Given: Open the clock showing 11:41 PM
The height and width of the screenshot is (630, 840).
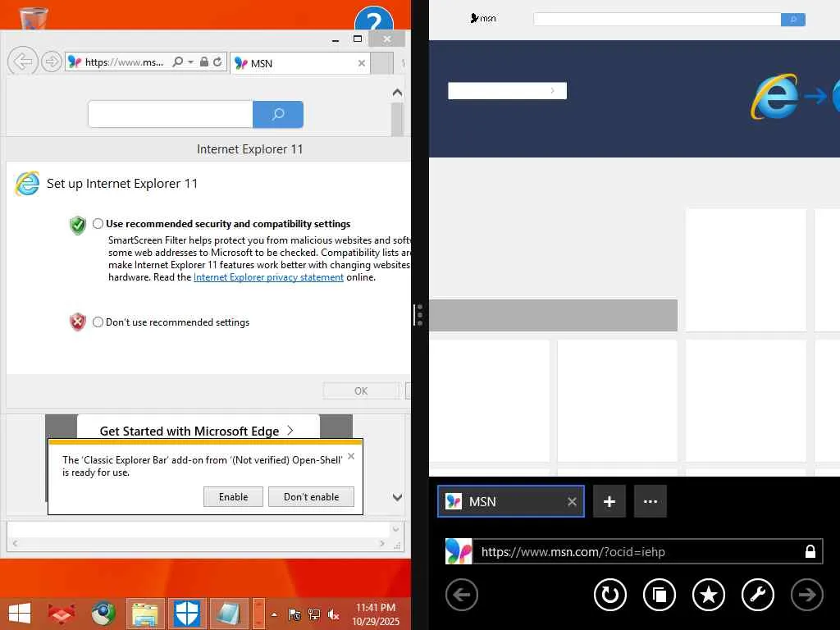Looking at the screenshot, I should click(x=376, y=614).
